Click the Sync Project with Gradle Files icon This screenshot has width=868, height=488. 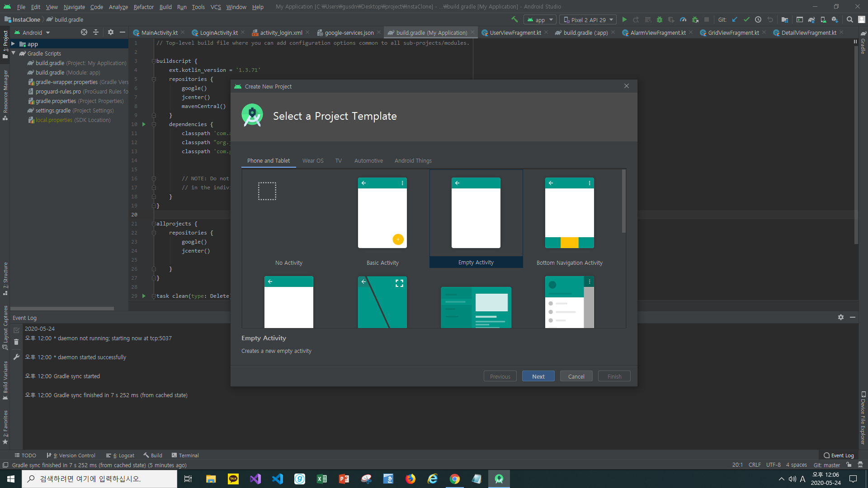(x=811, y=19)
